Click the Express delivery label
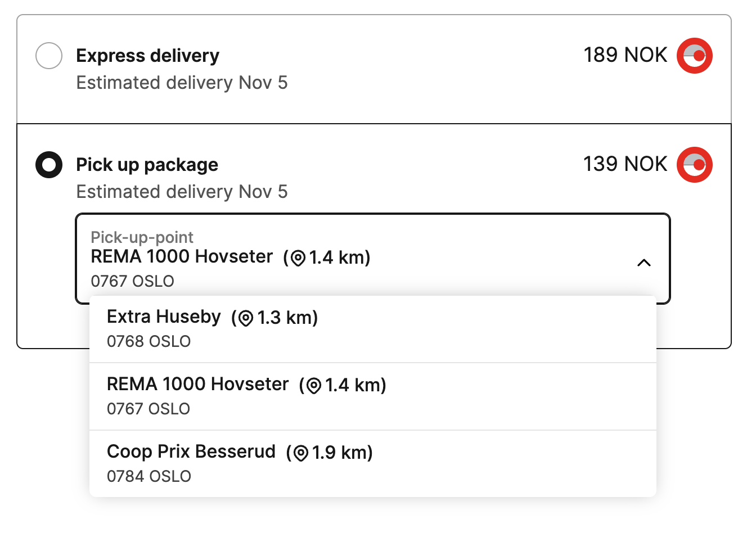The height and width of the screenshot is (542, 756). tap(148, 56)
